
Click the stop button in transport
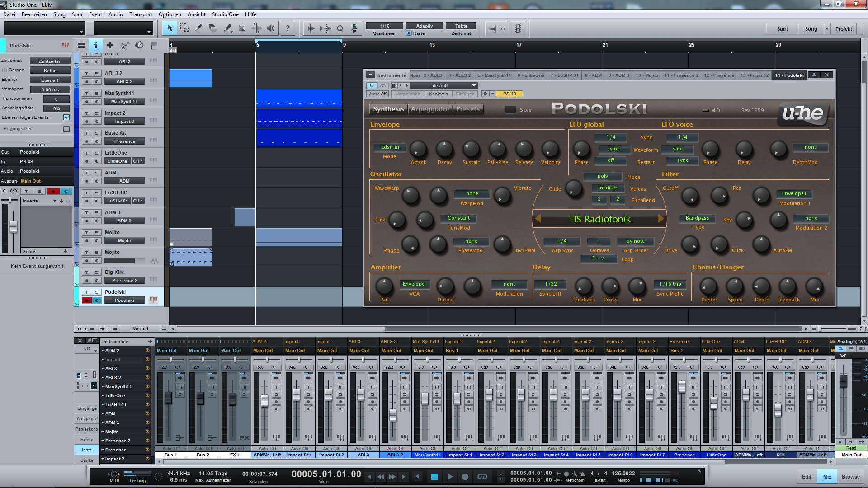point(434,476)
